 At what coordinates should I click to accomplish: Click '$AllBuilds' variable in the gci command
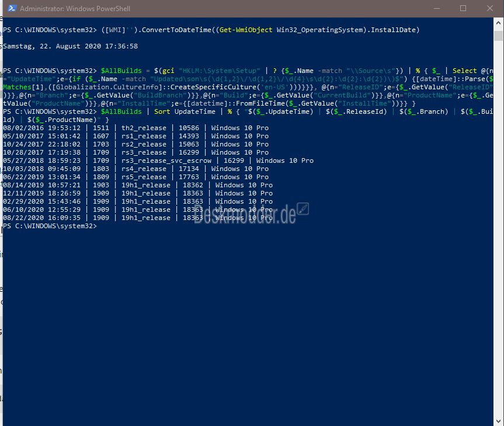[x=121, y=71]
